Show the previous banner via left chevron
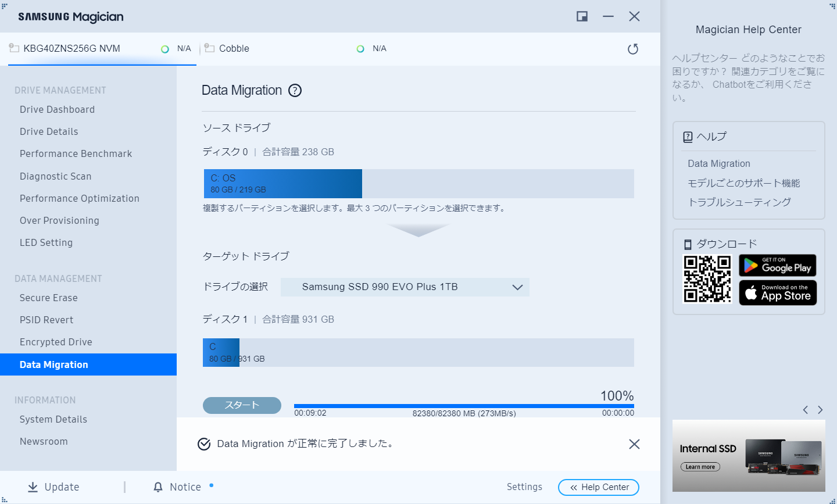This screenshot has width=837, height=504. (805, 410)
